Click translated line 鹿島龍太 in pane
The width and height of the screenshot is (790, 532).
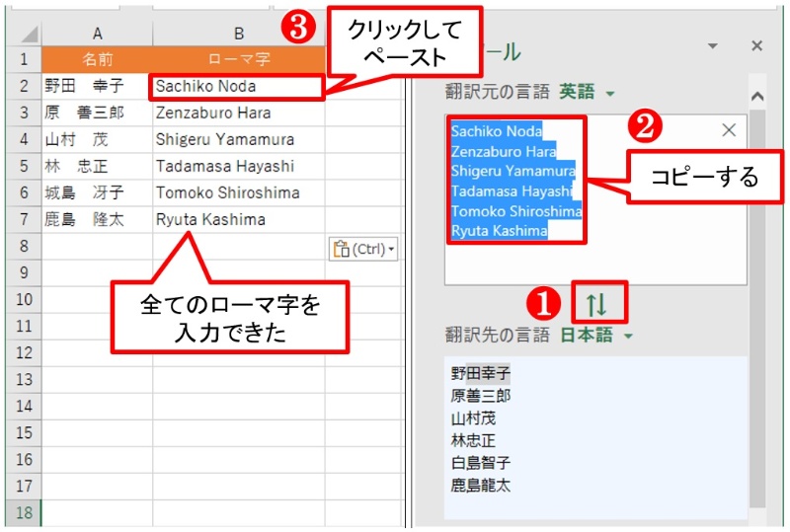coord(481,486)
